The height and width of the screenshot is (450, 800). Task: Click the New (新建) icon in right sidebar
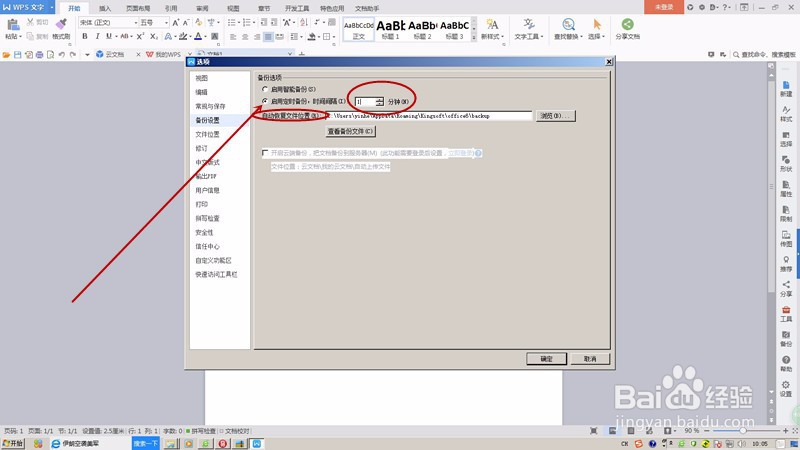pos(786,85)
